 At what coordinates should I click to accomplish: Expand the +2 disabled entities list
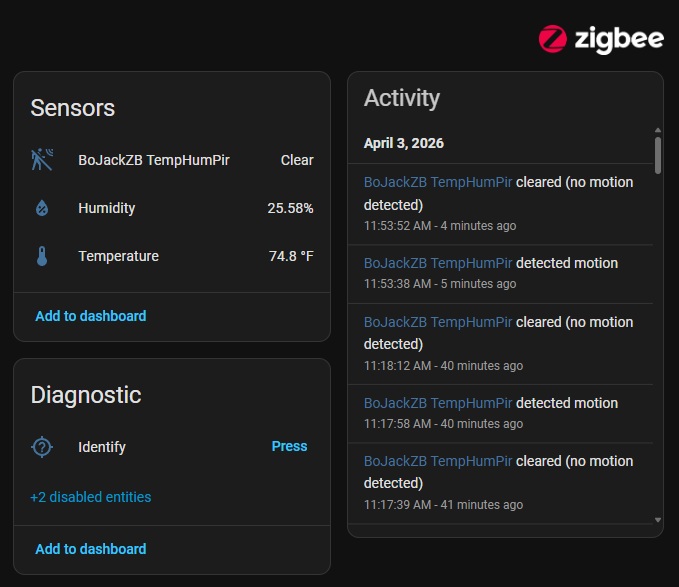pos(91,497)
